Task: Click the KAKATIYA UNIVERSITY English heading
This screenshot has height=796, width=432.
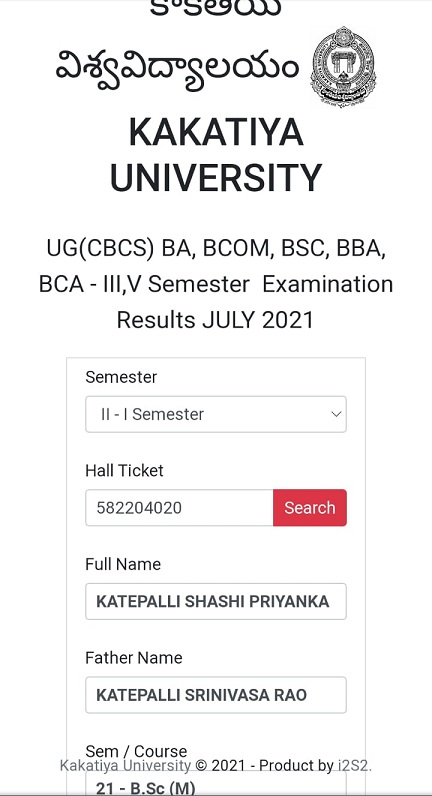Action: [x=216, y=155]
